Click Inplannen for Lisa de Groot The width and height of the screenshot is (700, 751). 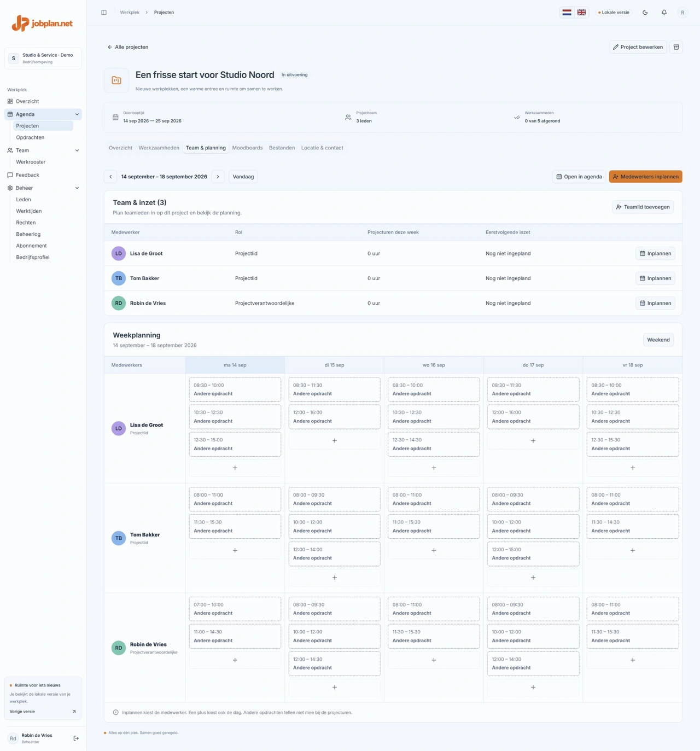tap(655, 253)
